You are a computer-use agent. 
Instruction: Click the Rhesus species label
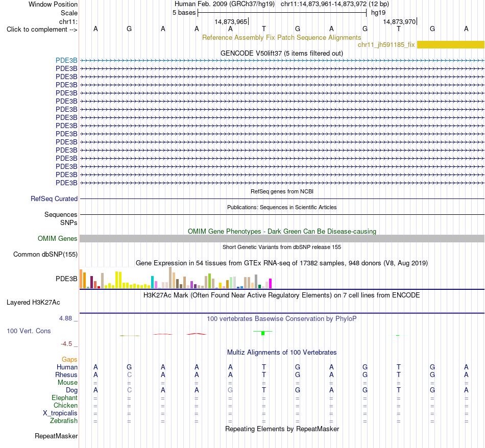click(x=66, y=375)
